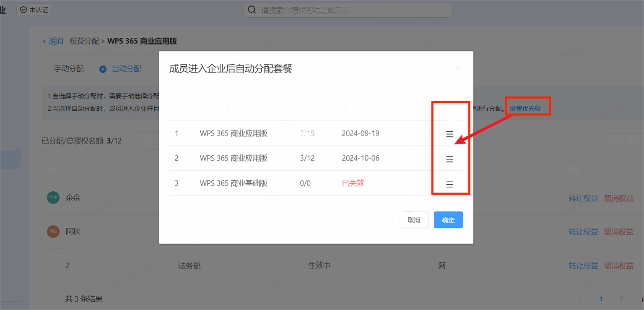Click 余余's green avatar
644x310 pixels.
[x=53, y=198]
